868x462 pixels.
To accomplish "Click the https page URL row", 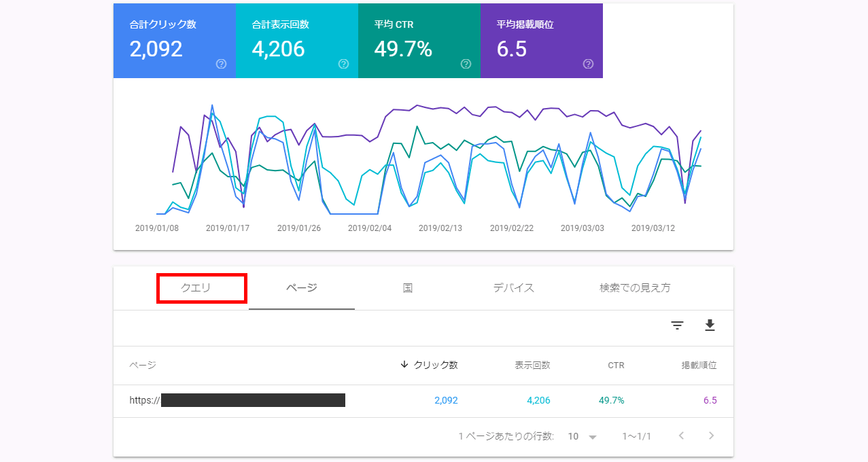I will pos(237,400).
